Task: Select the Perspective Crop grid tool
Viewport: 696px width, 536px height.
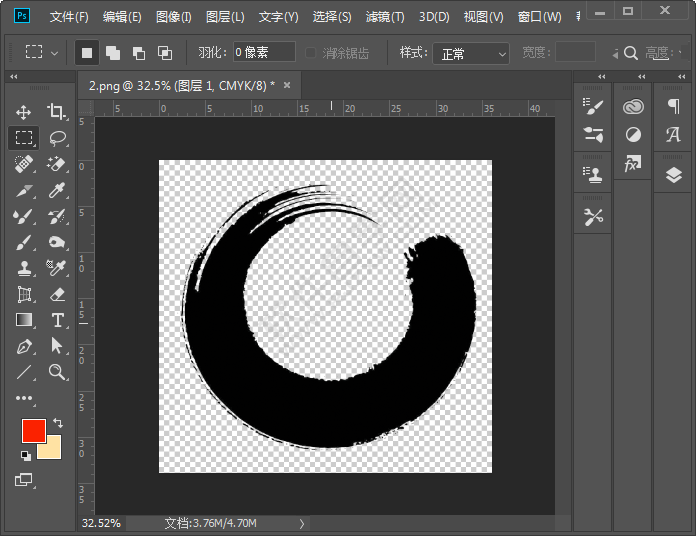Action: 24,294
